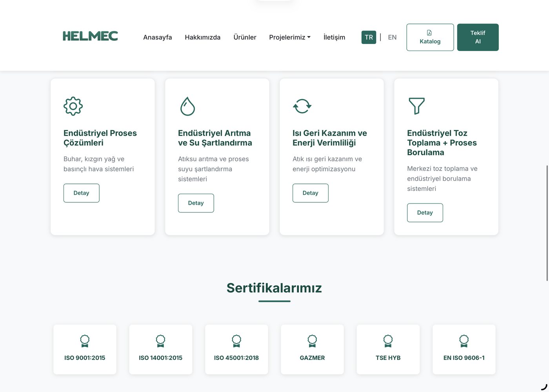
Task: Click the recycle arrows icon for Isı Geri Kazanım
Action: pyautogui.click(x=302, y=106)
